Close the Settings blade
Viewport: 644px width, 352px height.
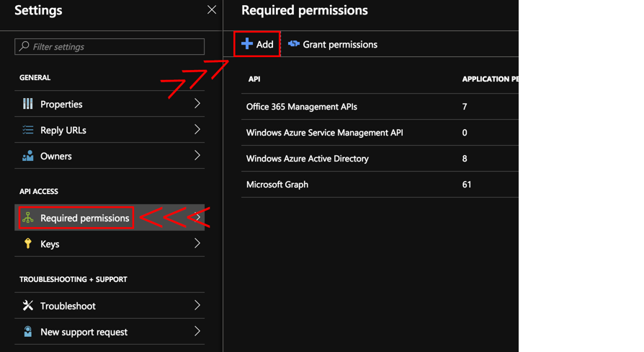(212, 10)
